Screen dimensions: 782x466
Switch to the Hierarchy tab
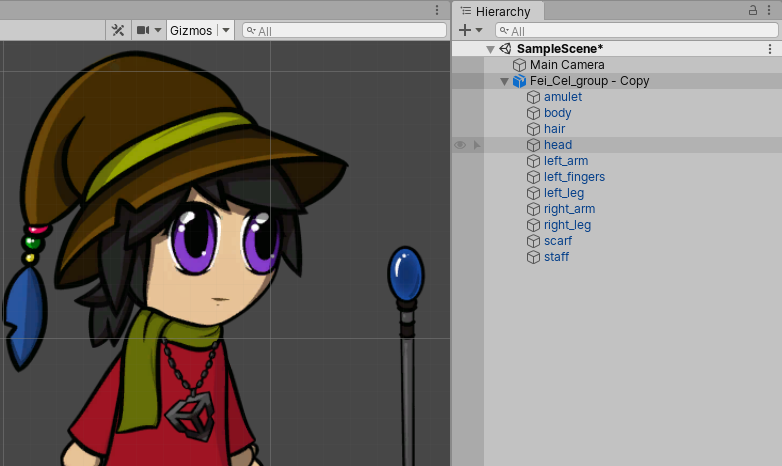tap(496, 11)
